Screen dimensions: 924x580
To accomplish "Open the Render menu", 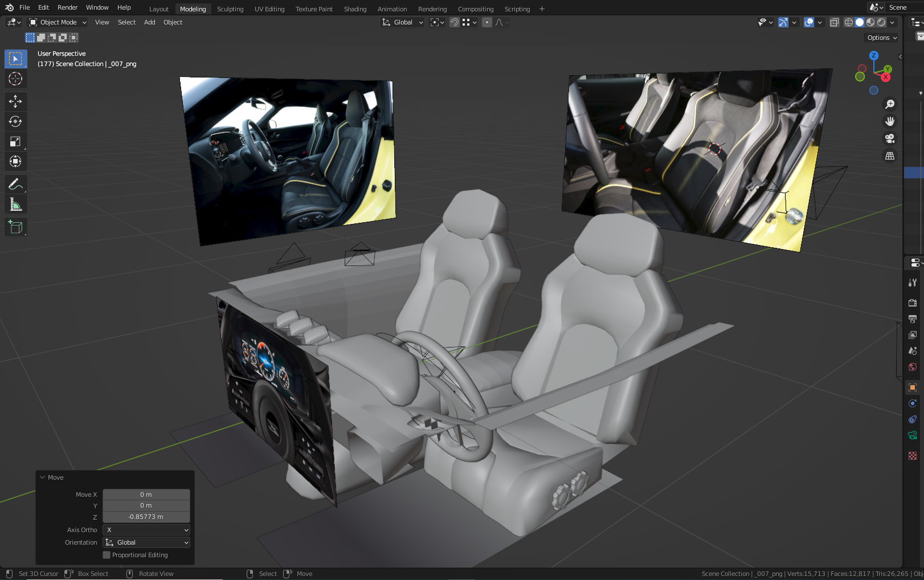I will tap(67, 7).
